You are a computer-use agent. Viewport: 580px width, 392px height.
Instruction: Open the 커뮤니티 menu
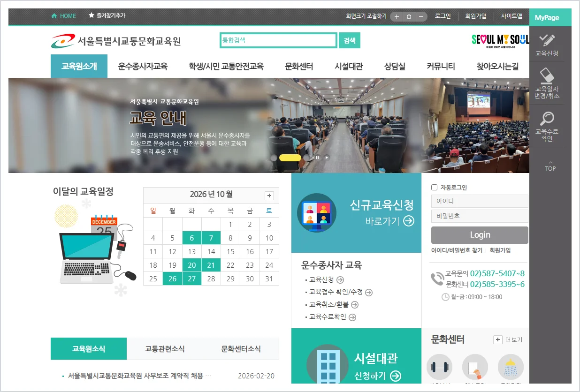pyautogui.click(x=441, y=67)
